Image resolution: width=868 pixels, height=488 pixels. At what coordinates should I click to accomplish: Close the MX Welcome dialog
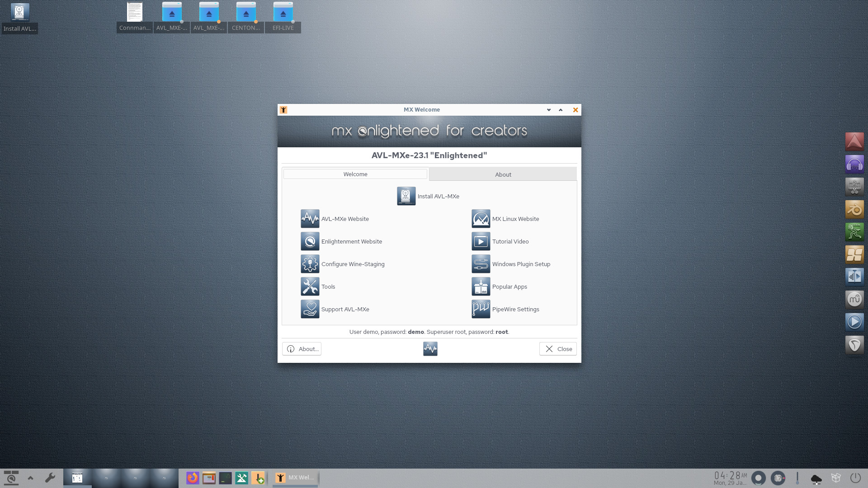pos(558,349)
